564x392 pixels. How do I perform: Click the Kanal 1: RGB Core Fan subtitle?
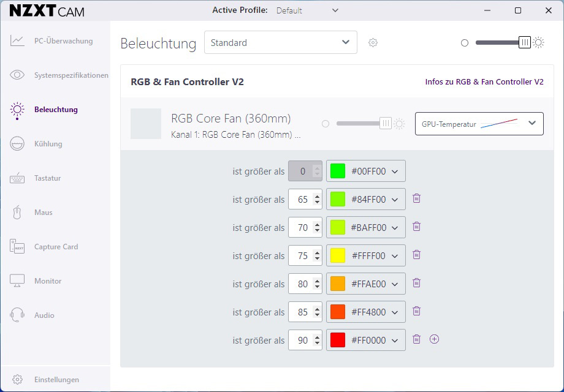[236, 135]
